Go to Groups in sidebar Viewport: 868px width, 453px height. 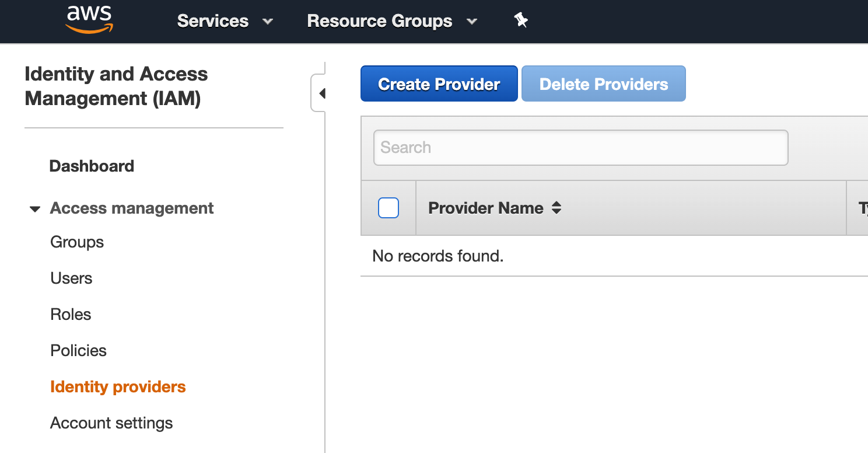click(77, 242)
